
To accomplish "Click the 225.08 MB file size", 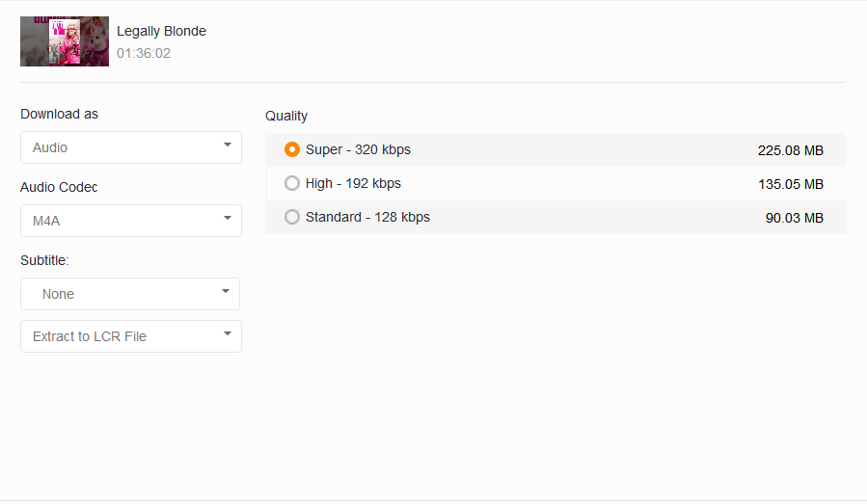I will [x=790, y=150].
